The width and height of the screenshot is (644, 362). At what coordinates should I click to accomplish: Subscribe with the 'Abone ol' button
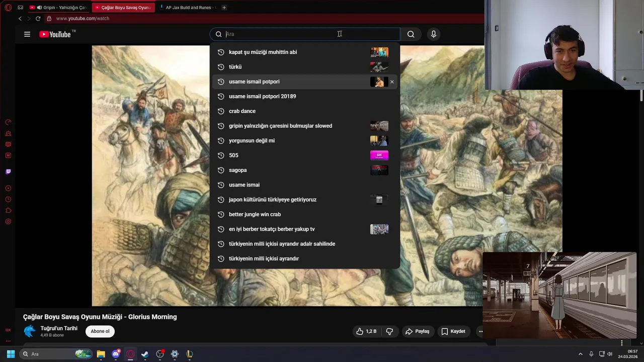pos(100,331)
